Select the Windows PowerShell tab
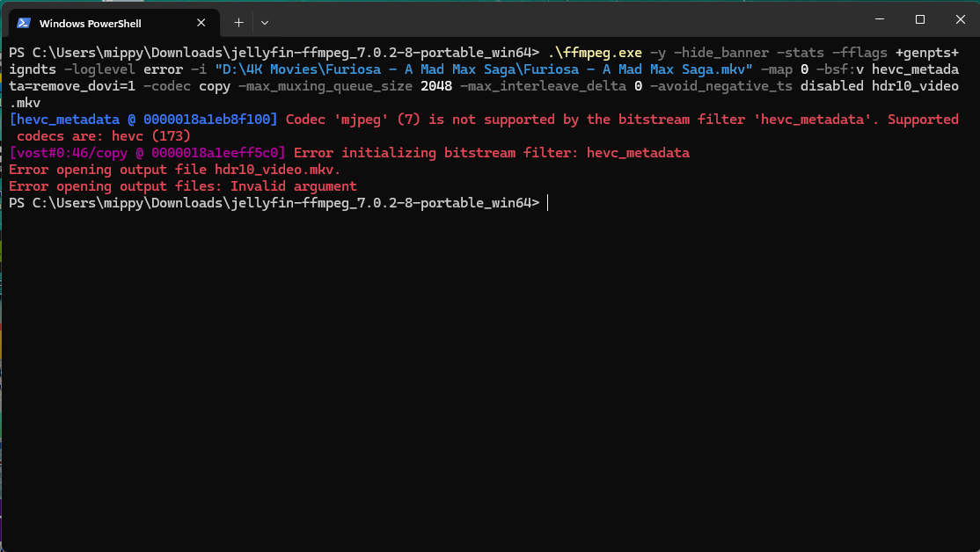This screenshot has height=552, width=980. coord(97,23)
